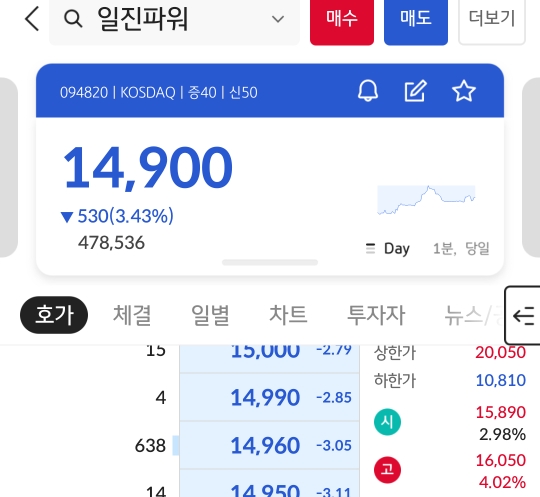Open the Day chart period selector

(388, 248)
